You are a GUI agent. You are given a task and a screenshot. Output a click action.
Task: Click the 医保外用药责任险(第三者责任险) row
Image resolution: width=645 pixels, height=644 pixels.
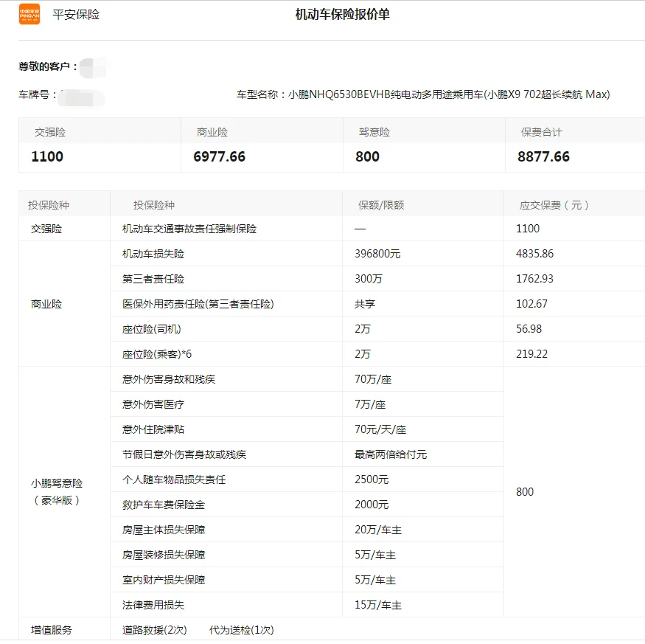pyautogui.click(x=198, y=304)
